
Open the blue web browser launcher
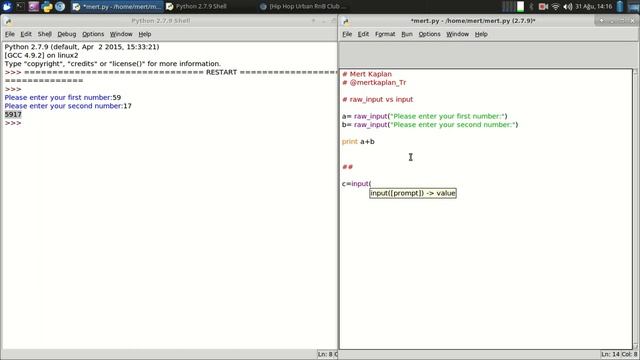60,7
